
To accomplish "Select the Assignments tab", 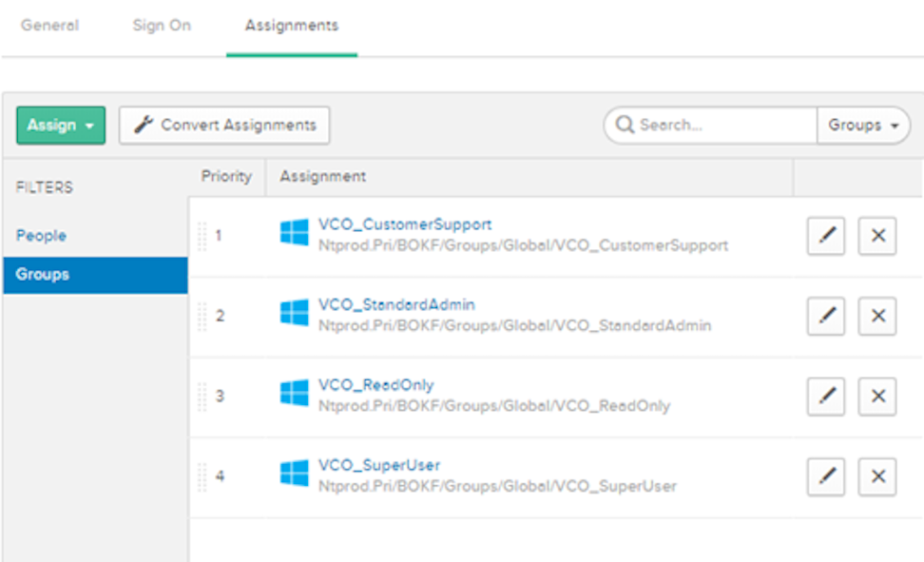I will pyautogui.click(x=291, y=26).
